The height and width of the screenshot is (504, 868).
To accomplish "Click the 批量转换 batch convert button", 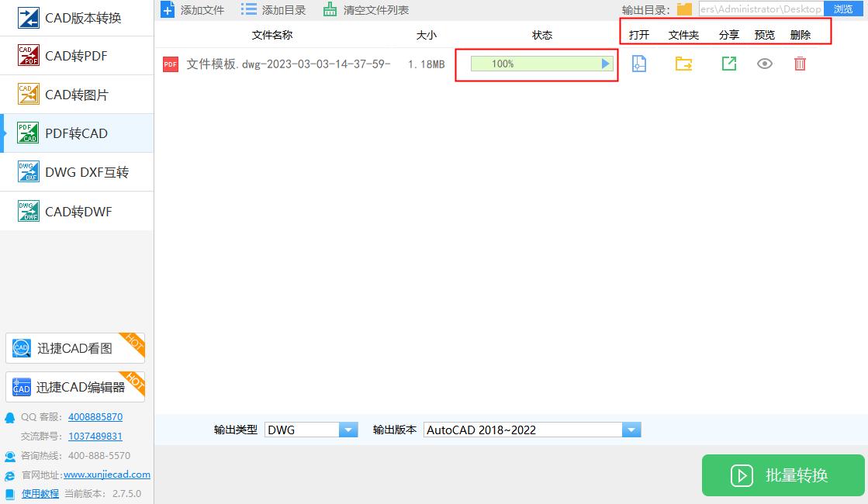I will (783, 475).
